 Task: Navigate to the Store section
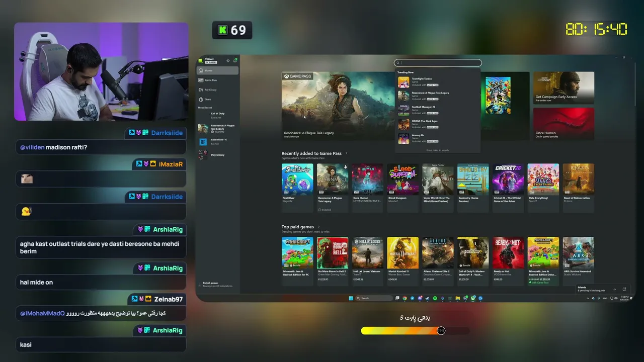(217, 99)
